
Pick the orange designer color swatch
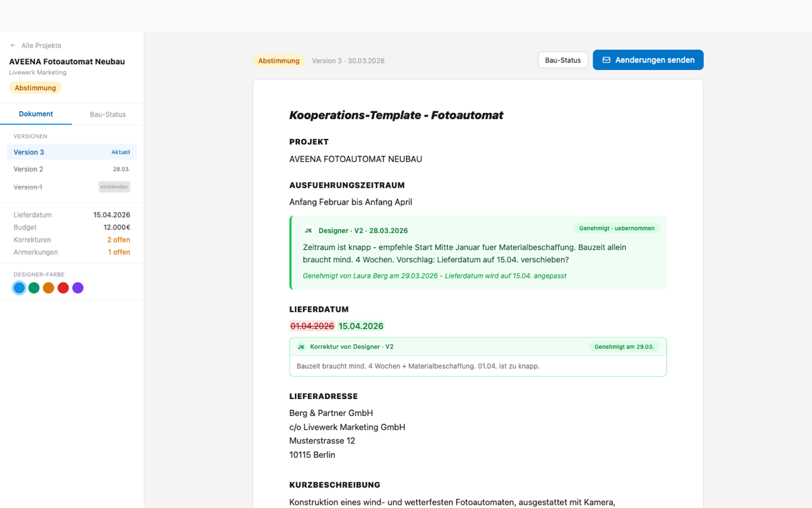point(49,288)
